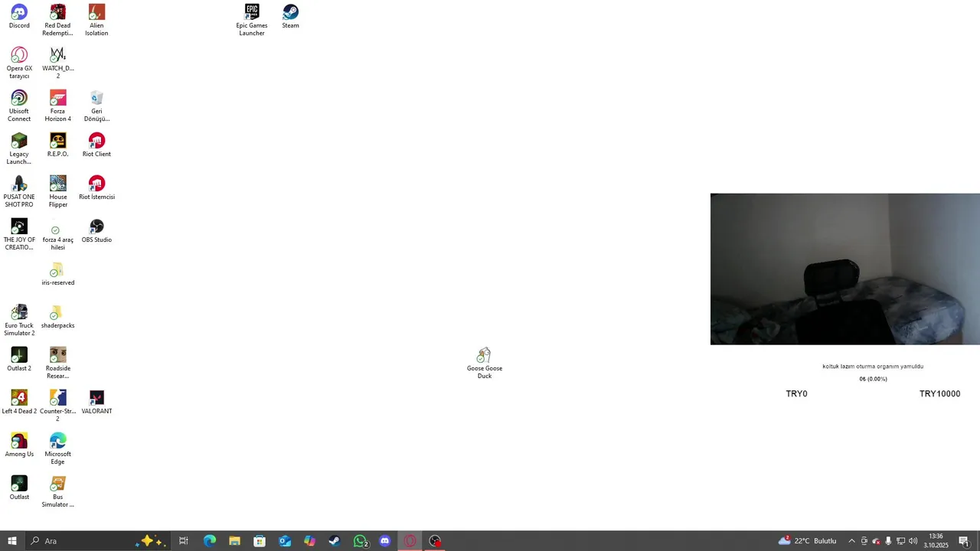Select PUSAT ONE SHOT PRO icon
This screenshot has width=980, height=551.
19,192
